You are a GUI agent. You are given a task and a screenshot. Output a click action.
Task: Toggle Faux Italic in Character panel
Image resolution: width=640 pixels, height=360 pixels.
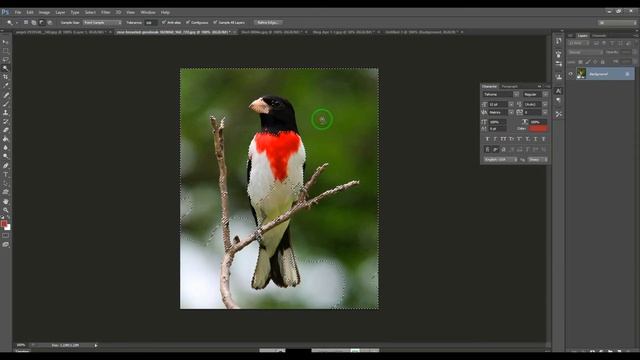(495, 139)
